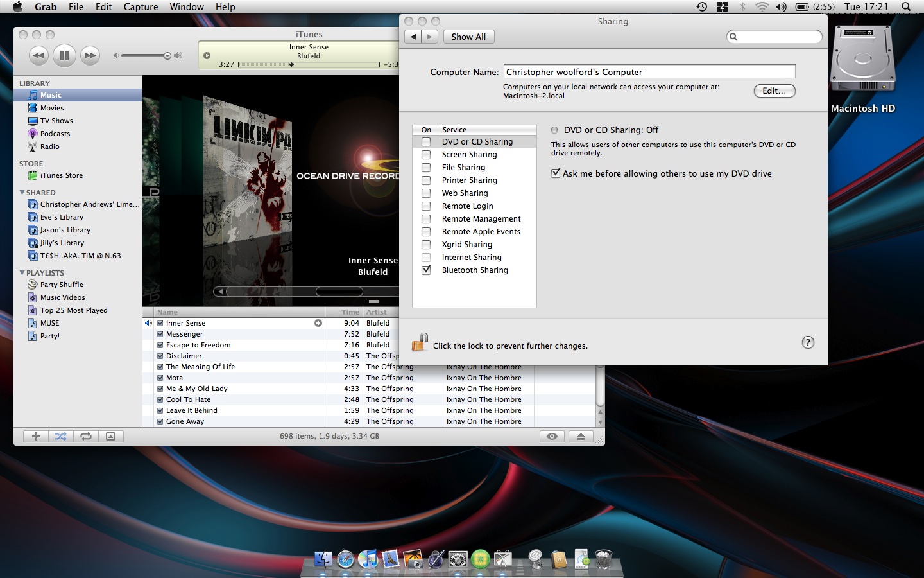924x578 pixels.
Task: Enable Remote Login service
Action: (x=426, y=206)
